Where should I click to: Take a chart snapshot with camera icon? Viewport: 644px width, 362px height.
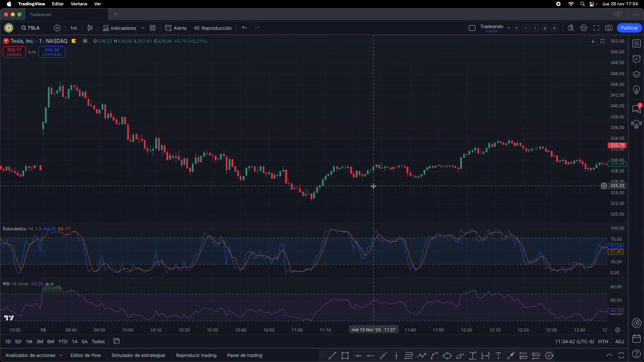click(609, 28)
